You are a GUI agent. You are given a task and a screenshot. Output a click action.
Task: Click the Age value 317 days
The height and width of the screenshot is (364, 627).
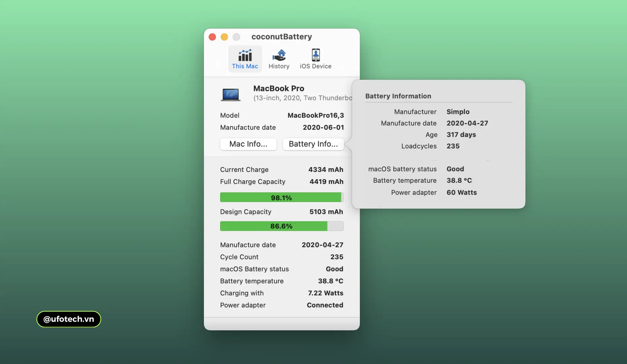pos(461,134)
